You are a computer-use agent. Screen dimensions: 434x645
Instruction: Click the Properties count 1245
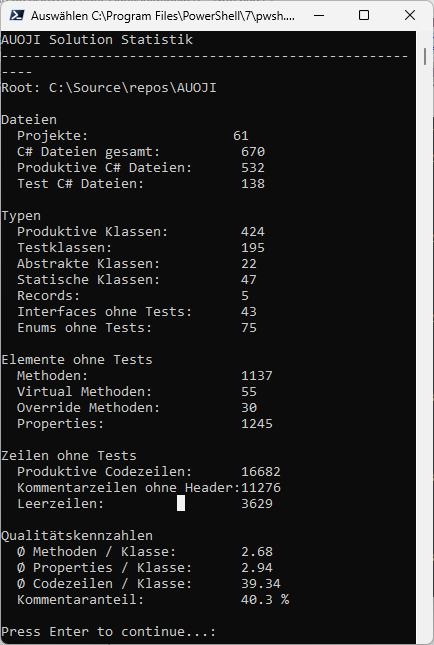click(x=257, y=424)
